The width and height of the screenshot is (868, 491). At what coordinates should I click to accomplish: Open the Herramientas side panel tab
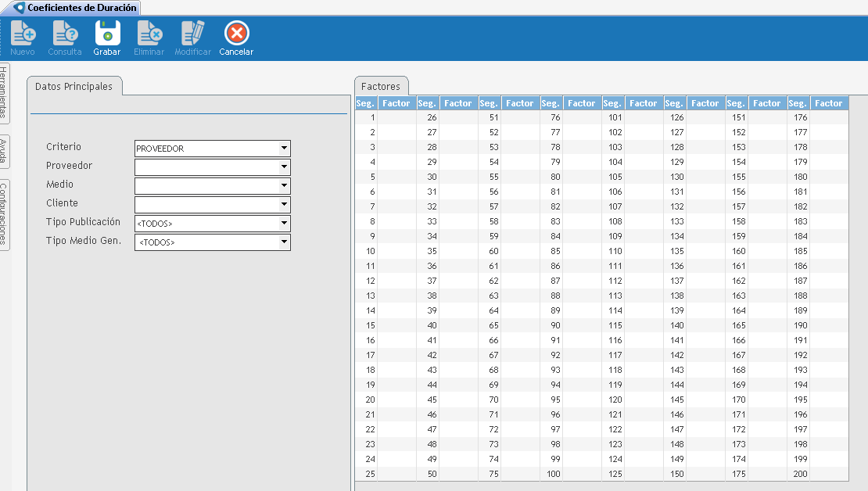point(4,92)
